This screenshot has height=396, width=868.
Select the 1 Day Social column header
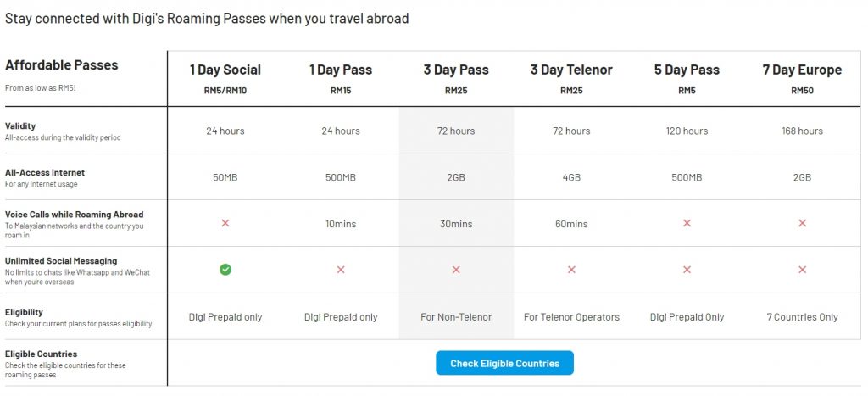pyautogui.click(x=225, y=70)
